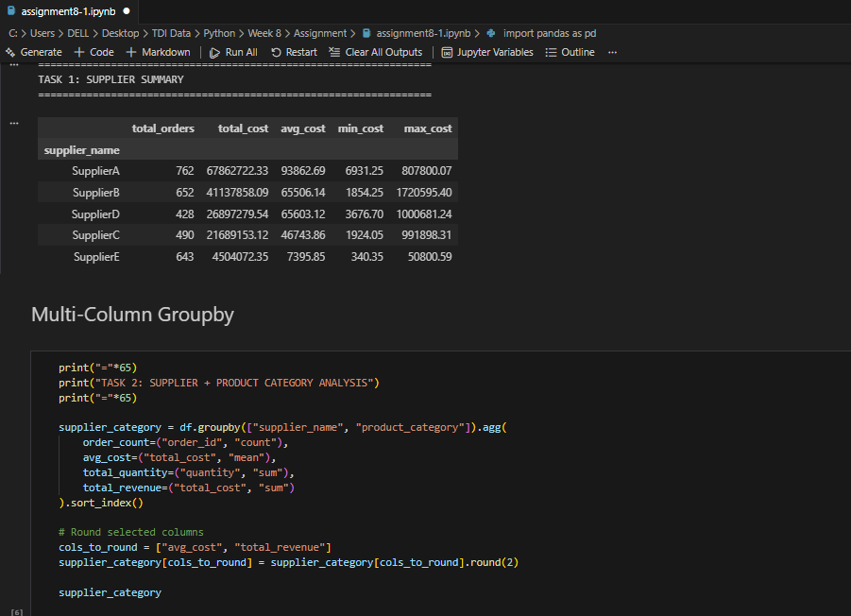The height and width of the screenshot is (616, 851).
Task: Open the table output ellipsis menu
Action: (14, 123)
